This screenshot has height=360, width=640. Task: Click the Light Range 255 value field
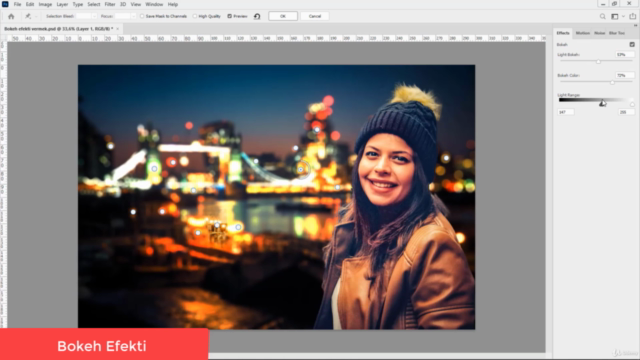[626, 112]
